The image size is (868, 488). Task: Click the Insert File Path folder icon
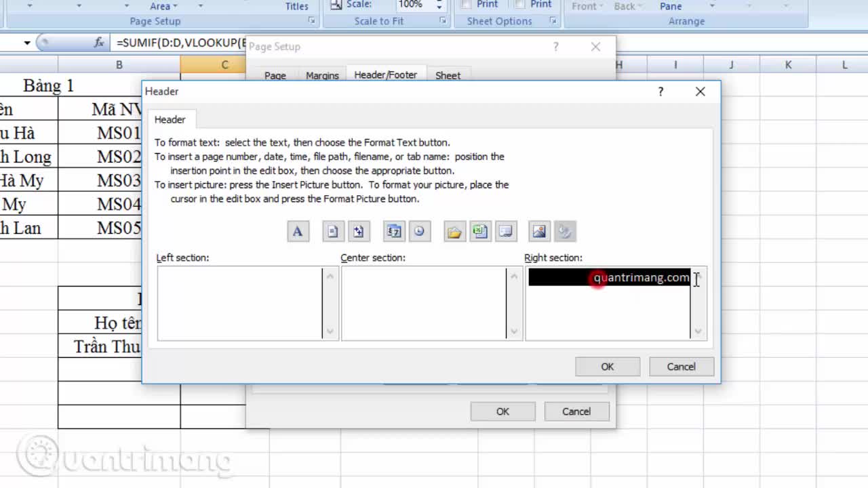(454, 232)
